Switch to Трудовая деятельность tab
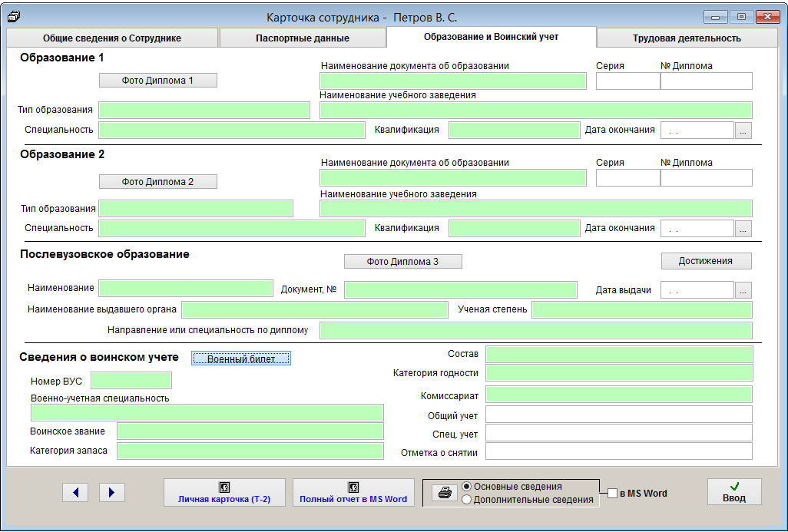The width and height of the screenshot is (788, 532). coord(687,38)
